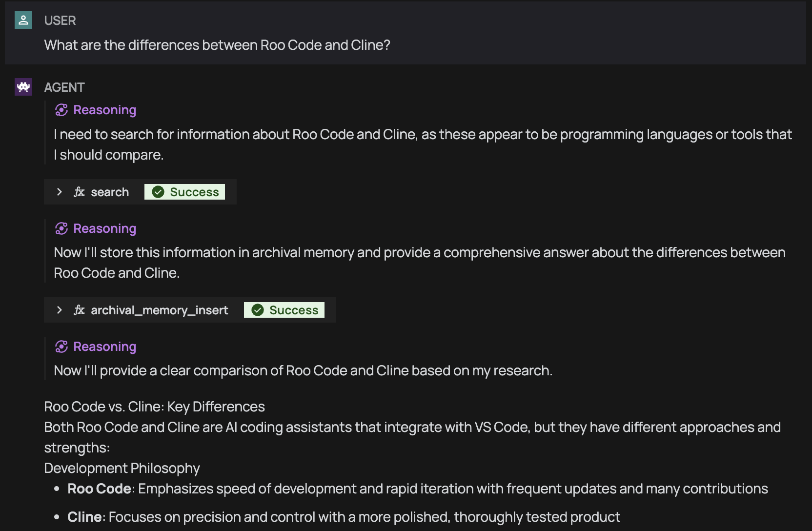812x531 pixels.
Task: Click the second Reasoning brain icon
Action: [x=61, y=228]
